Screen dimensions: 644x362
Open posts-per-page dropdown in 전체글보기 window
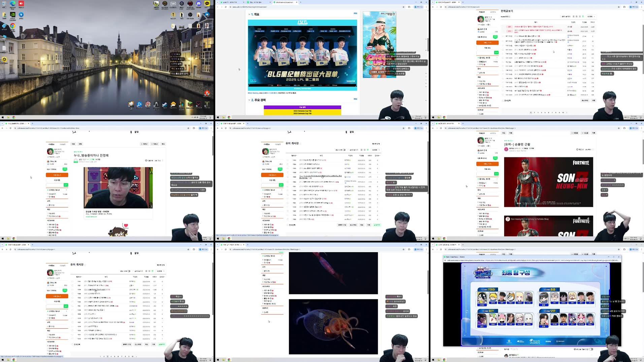click(x=591, y=17)
